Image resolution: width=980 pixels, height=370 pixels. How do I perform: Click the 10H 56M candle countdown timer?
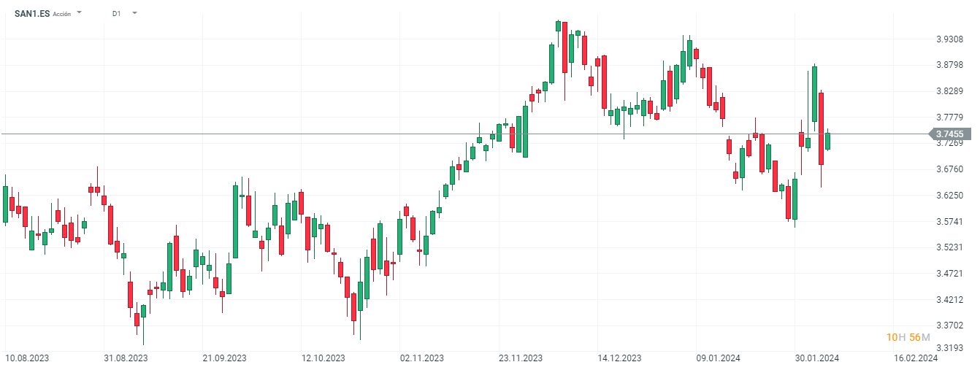908,337
